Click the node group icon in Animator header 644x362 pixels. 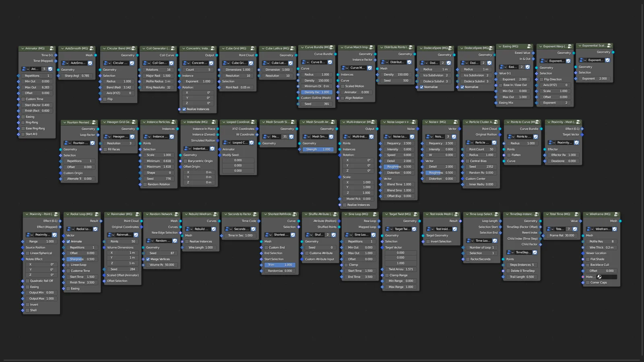pyautogui.click(x=52, y=48)
